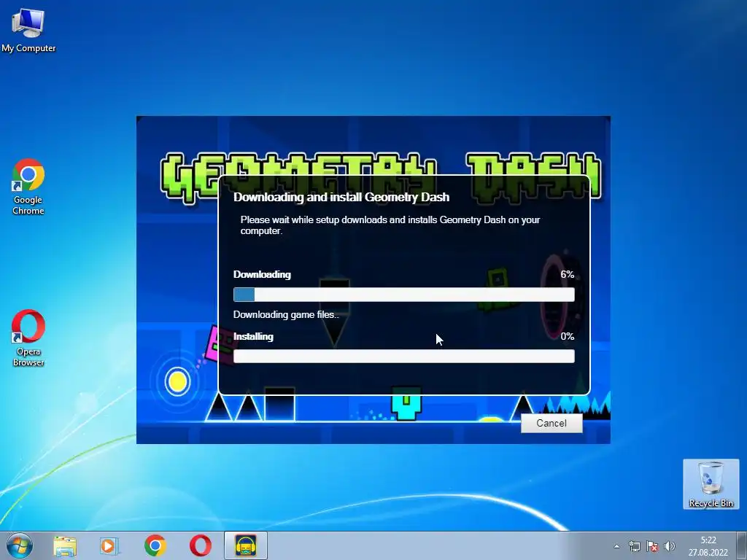Click the 6% download percentage
Image resolution: width=747 pixels, height=560 pixels.
point(567,274)
